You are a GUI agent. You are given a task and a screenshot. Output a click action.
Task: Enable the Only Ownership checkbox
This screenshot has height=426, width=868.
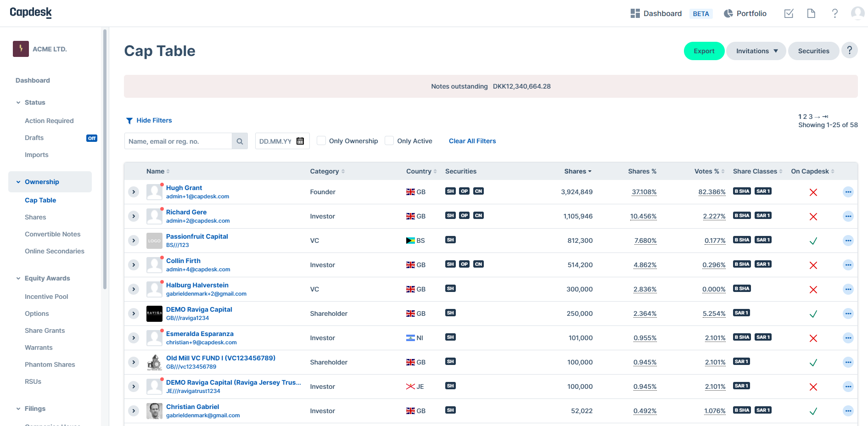[322, 141]
